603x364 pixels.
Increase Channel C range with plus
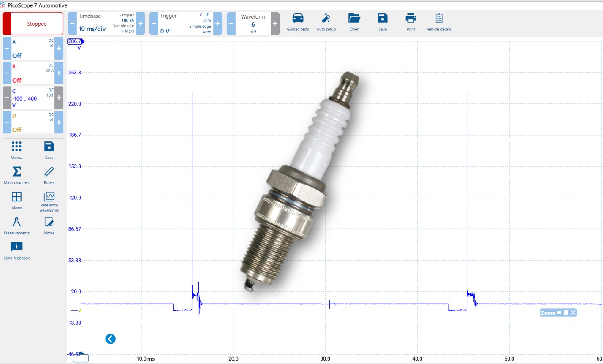coord(59,98)
